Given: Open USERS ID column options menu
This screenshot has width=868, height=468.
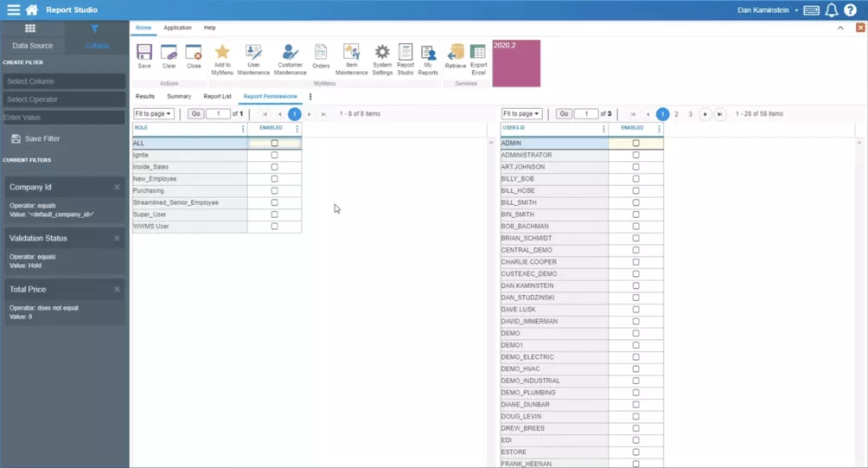Looking at the screenshot, I should (603, 129).
